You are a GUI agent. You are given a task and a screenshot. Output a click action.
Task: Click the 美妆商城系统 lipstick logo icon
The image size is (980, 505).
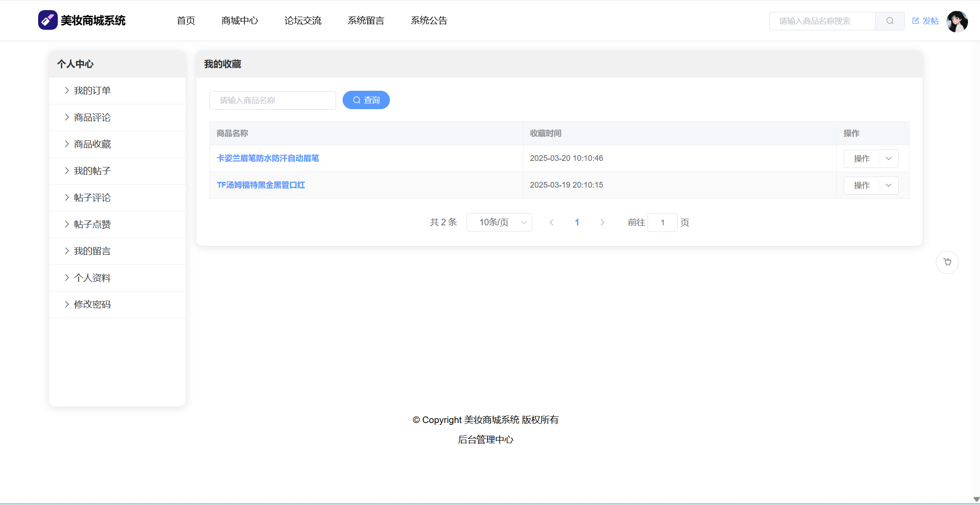tap(48, 20)
